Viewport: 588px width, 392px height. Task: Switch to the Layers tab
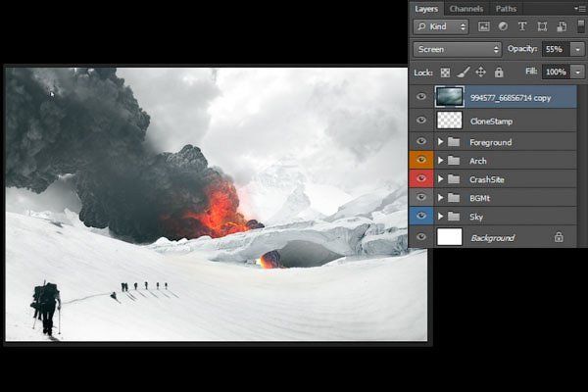pos(426,9)
